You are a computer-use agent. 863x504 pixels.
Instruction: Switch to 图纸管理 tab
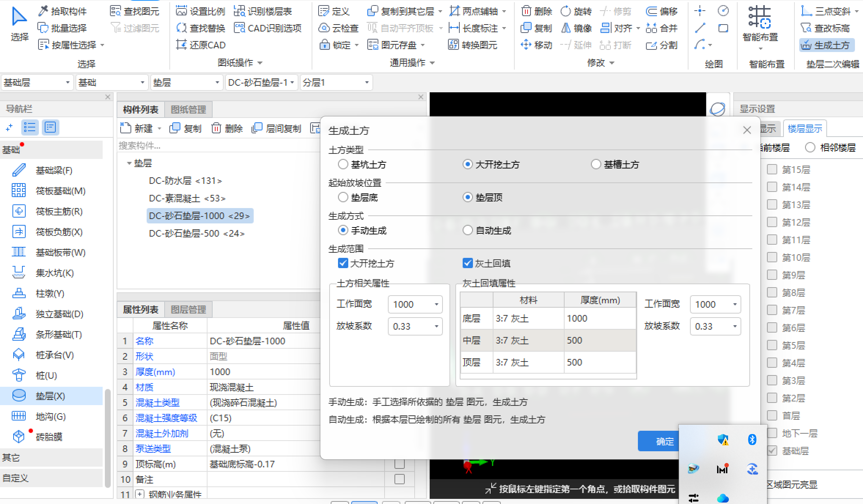(188, 110)
